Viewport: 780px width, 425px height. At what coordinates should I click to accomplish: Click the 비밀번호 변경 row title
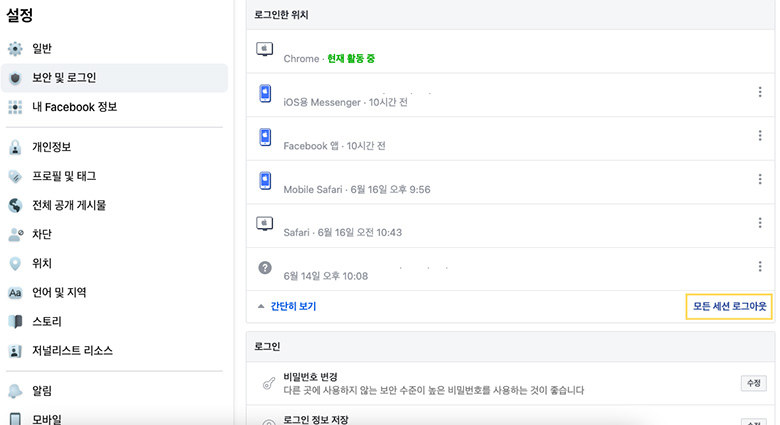tap(310, 377)
